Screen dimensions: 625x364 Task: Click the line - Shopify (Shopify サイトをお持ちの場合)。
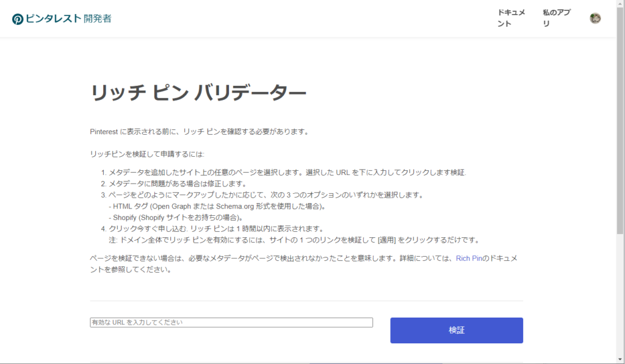(176, 218)
